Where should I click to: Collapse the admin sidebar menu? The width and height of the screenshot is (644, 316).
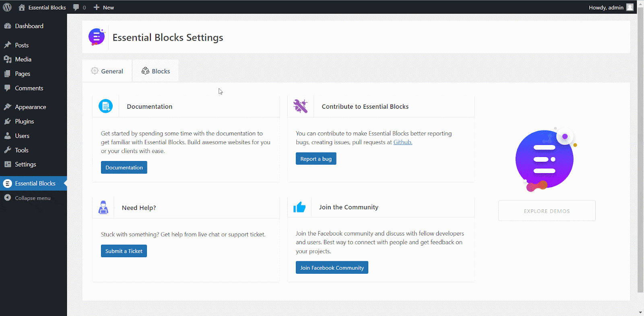(33, 198)
